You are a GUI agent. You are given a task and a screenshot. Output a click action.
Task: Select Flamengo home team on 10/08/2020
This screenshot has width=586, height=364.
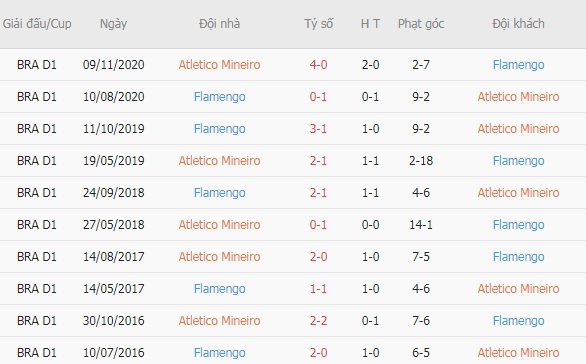pyautogui.click(x=219, y=97)
